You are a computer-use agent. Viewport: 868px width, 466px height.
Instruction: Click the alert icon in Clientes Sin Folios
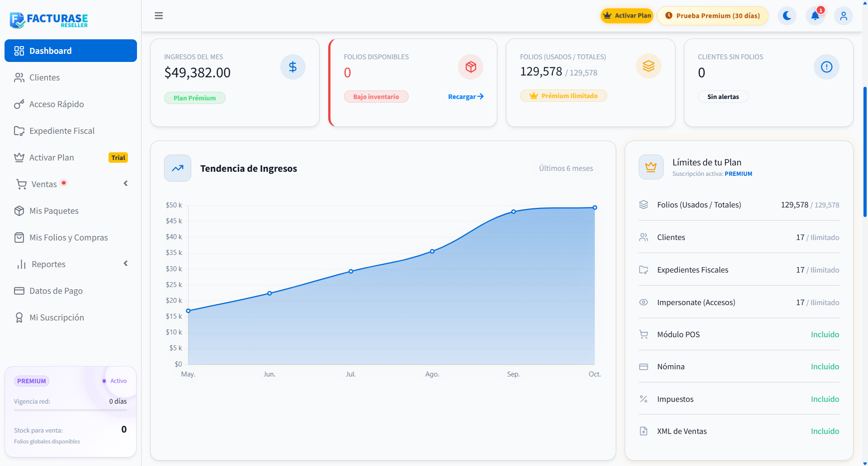pyautogui.click(x=826, y=67)
